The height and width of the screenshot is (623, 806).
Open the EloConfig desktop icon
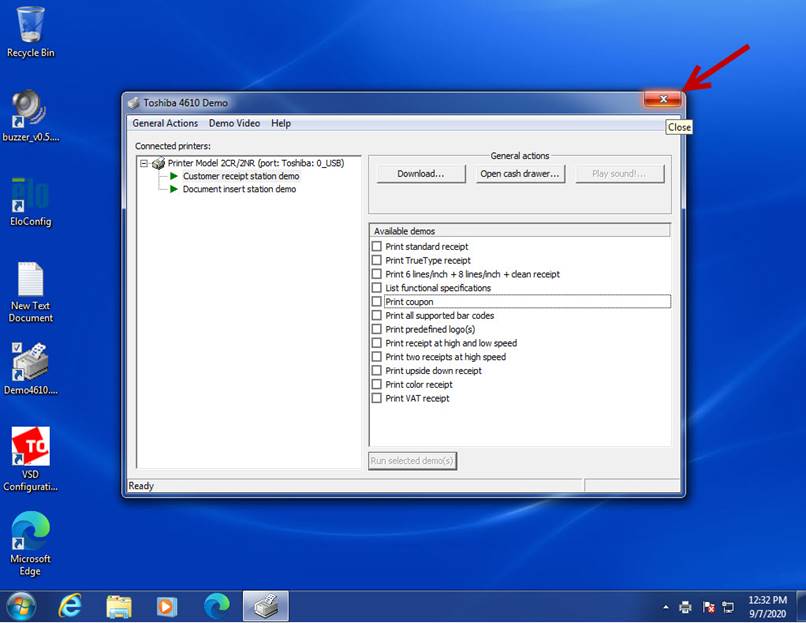[30, 197]
